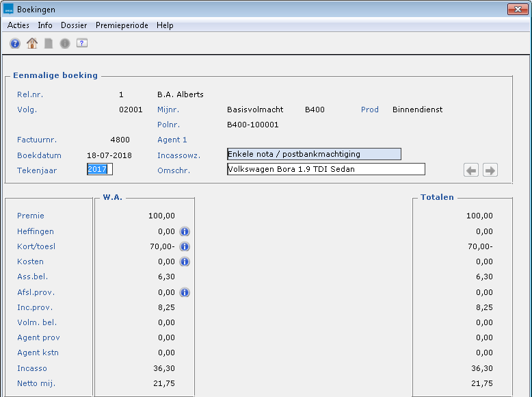
Task: Open info icon next to Heffingen amount
Action: 184,232
